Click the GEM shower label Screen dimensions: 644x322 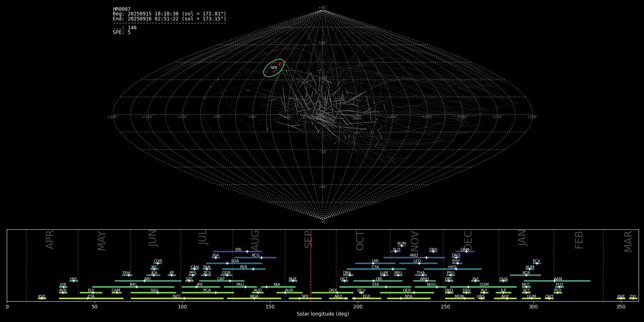coord(465,250)
